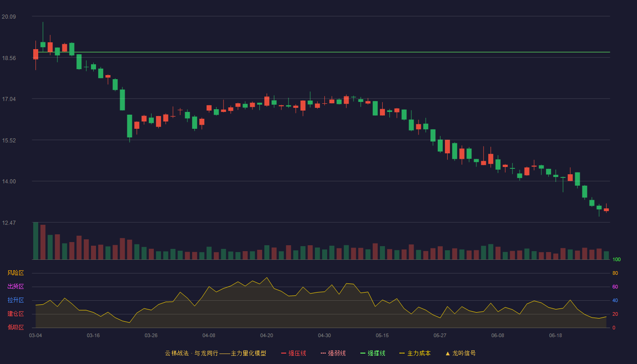Click the 17.04 price axis label
Viewport: 637px width, 364px height.
coord(9,99)
